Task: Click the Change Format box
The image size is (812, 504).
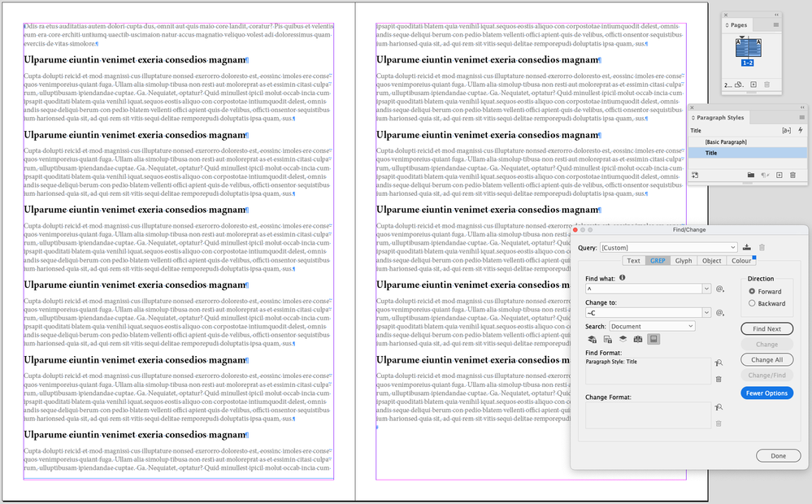Action: (648, 415)
